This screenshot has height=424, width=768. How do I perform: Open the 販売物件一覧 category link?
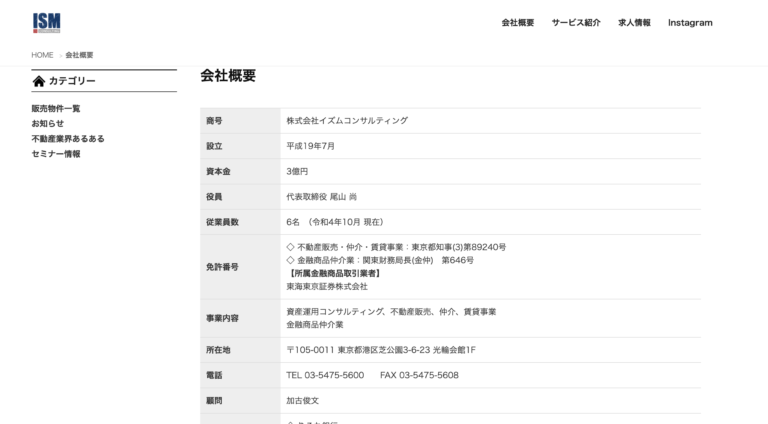(x=56, y=108)
